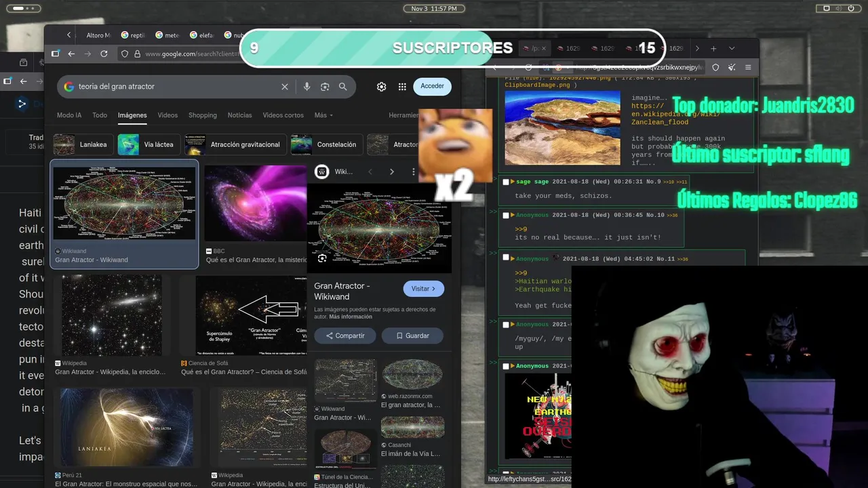
Task: Click shield icon in imageboard browser toolbar
Action: click(x=715, y=68)
